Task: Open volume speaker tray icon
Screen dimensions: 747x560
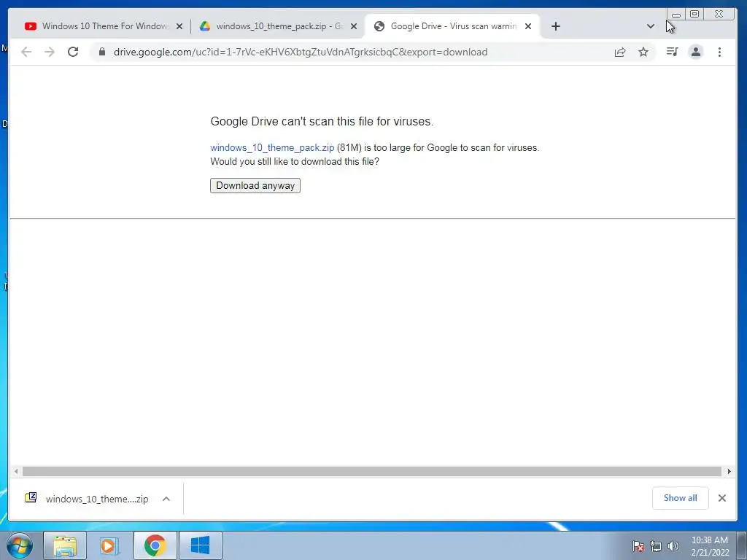Action: tap(673, 546)
